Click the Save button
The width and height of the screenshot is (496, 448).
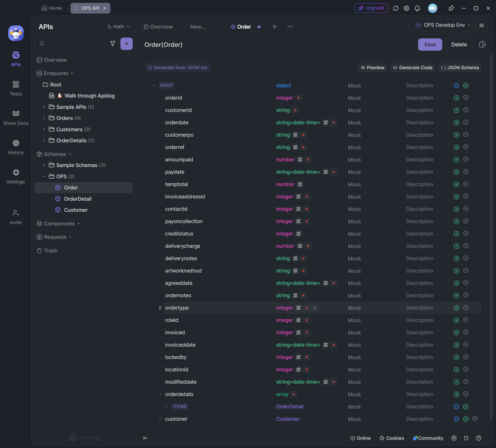click(x=430, y=45)
